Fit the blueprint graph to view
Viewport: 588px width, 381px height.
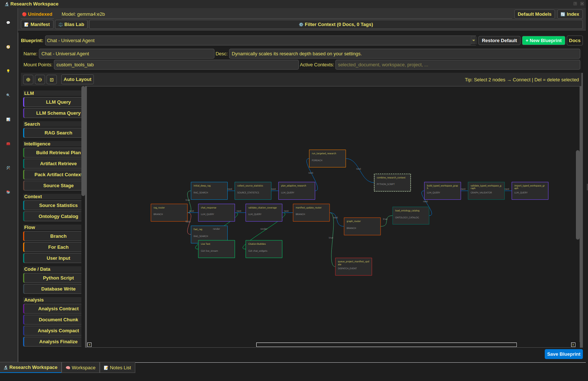point(52,79)
